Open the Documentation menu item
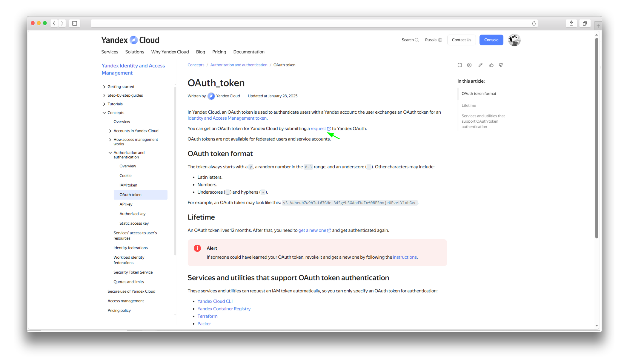 [249, 52]
